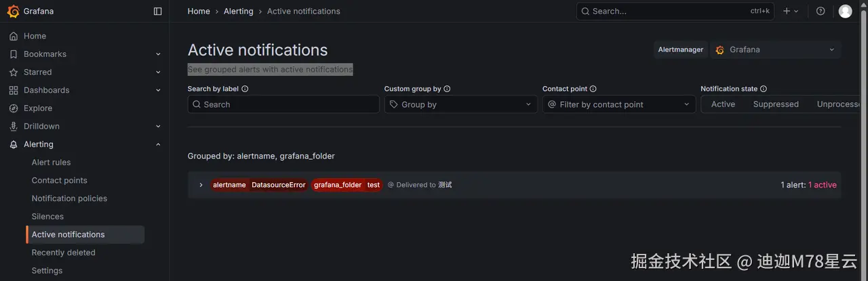868x281 pixels.
Task: Select the Suppressed notification state option
Action: coord(776,104)
